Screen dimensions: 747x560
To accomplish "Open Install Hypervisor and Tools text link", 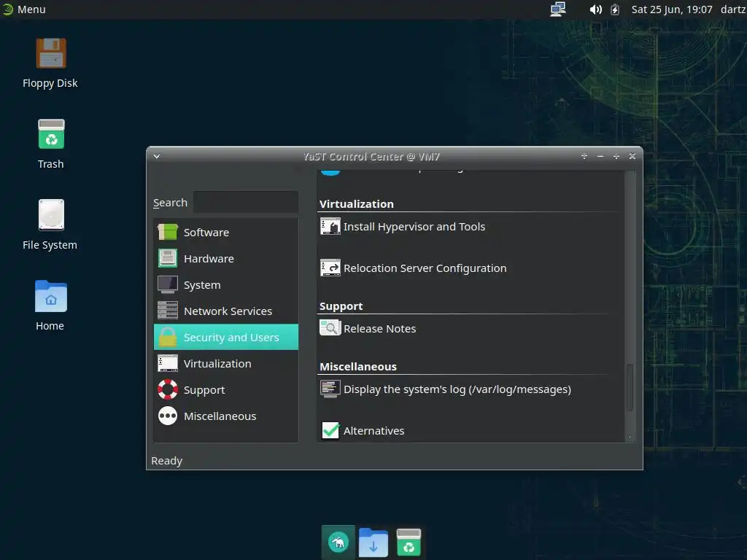I will click(414, 227).
